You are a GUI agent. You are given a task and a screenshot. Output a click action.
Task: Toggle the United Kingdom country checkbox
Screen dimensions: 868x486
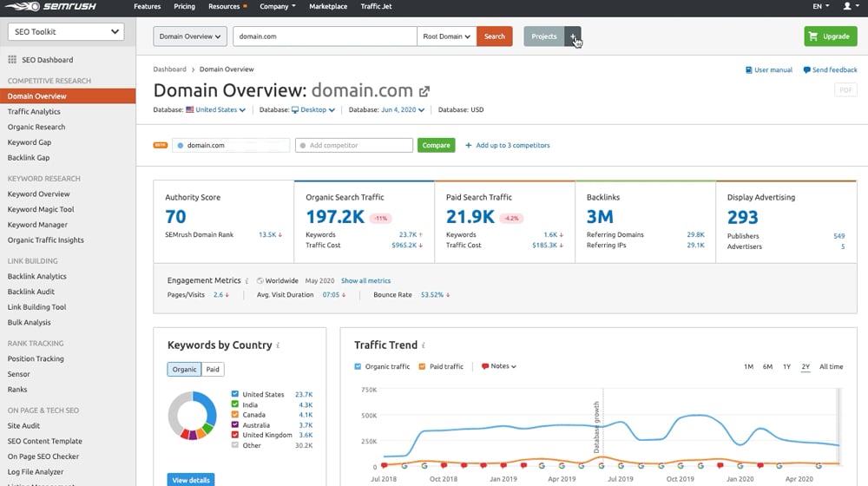pyautogui.click(x=234, y=435)
